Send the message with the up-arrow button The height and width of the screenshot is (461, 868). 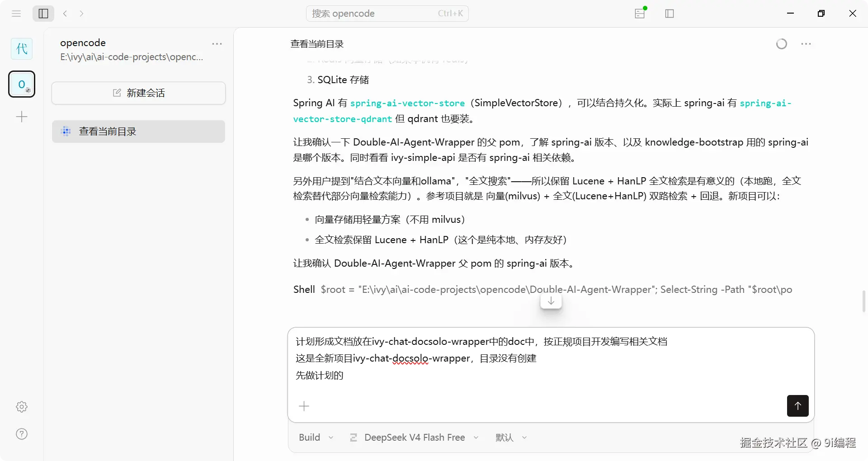(797, 406)
